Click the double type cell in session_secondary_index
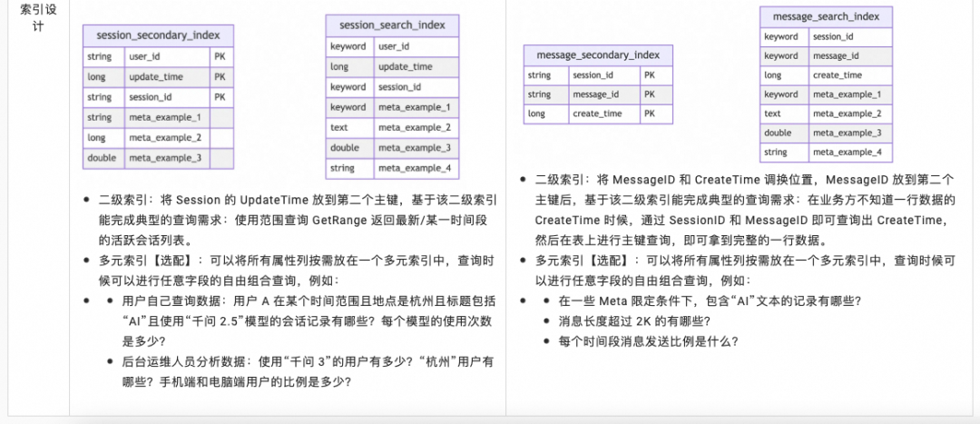The width and height of the screenshot is (980, 424). tap(102, 158)
